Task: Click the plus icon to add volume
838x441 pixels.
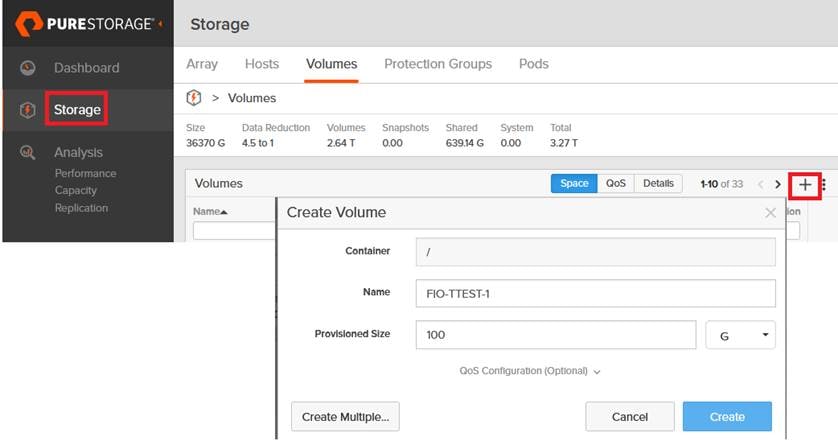Action: [x=805, y=185]
